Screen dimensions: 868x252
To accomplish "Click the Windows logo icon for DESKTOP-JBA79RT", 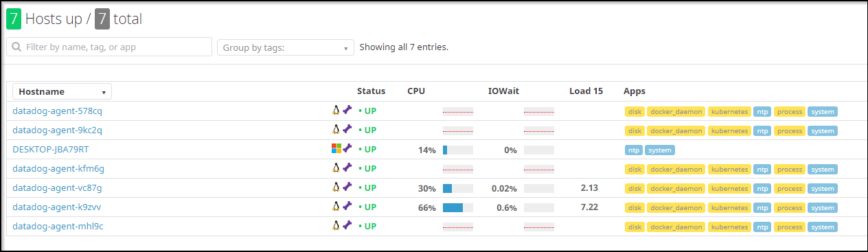I will click(336, 148).
